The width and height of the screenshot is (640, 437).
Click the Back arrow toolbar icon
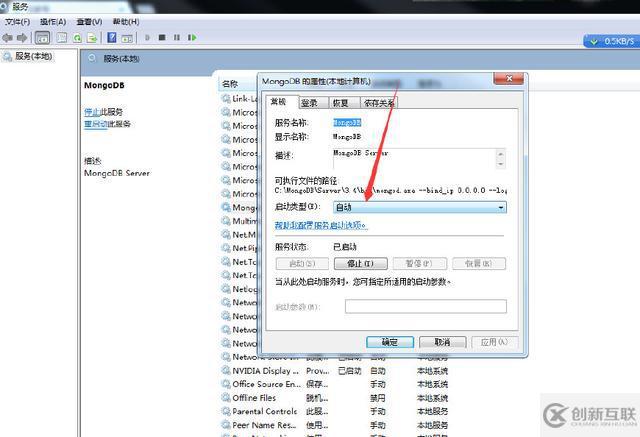(x=7, y=38)
